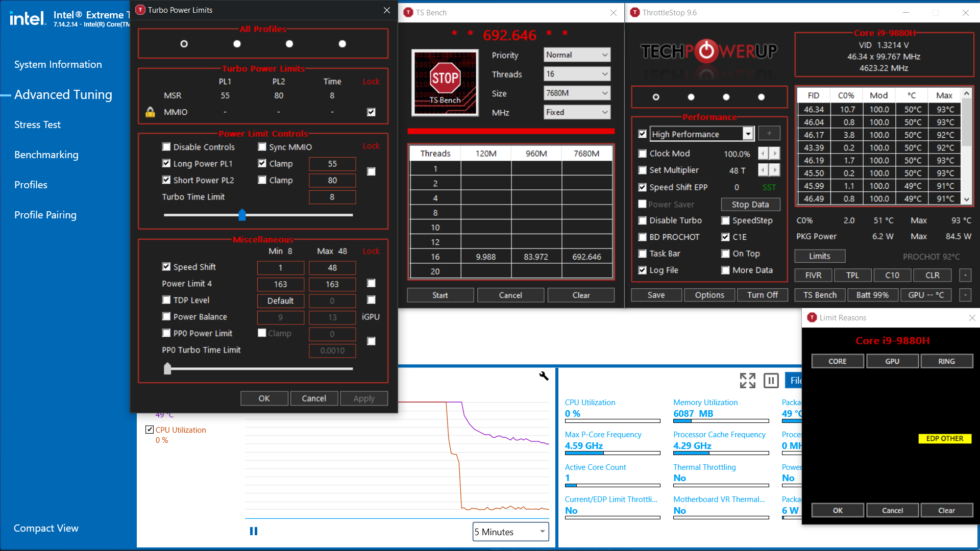Open Stress Test section

[x=37, y=124]
